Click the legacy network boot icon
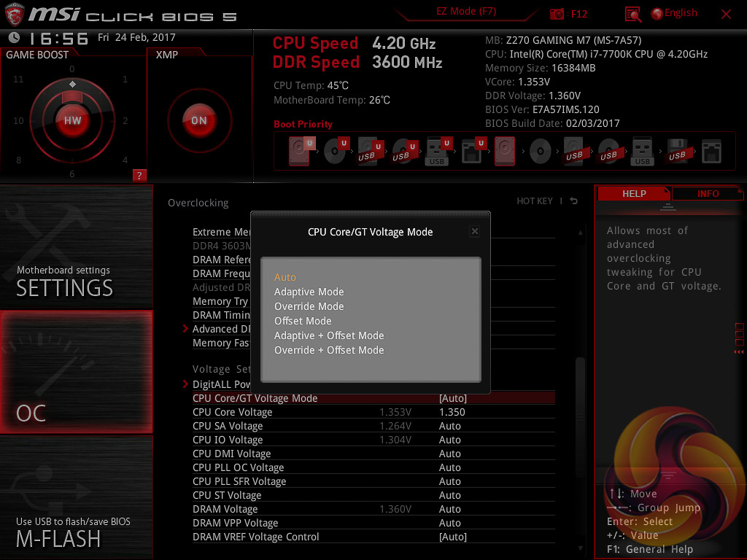The height and width of the screenshot is (560, 747). point(711,152)
